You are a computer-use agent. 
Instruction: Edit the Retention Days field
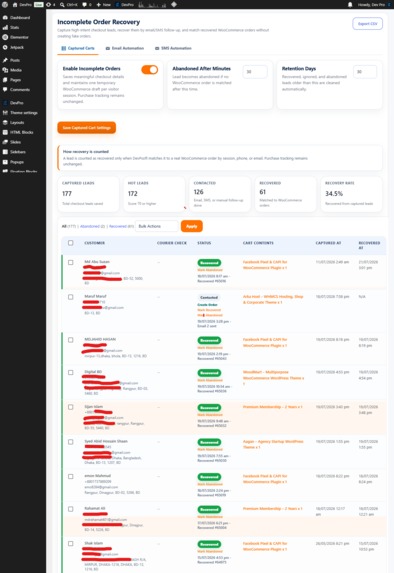[365, 72]
